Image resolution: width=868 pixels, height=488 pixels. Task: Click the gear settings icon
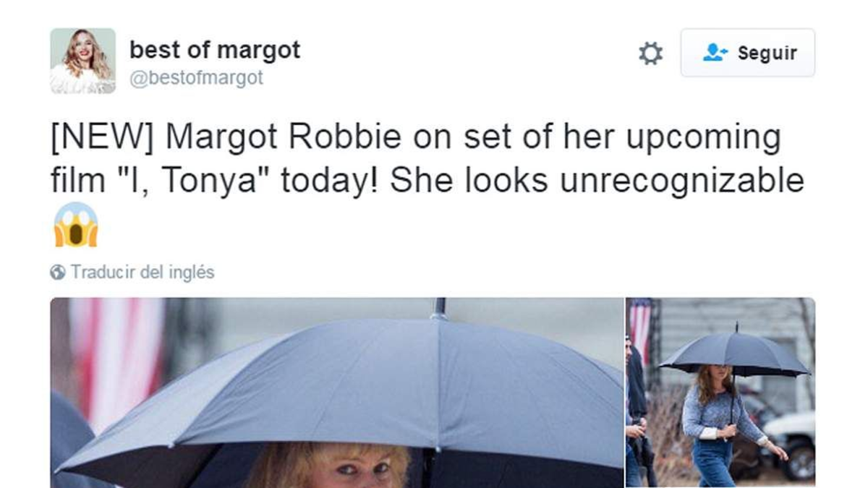click(x=650, y=53)
